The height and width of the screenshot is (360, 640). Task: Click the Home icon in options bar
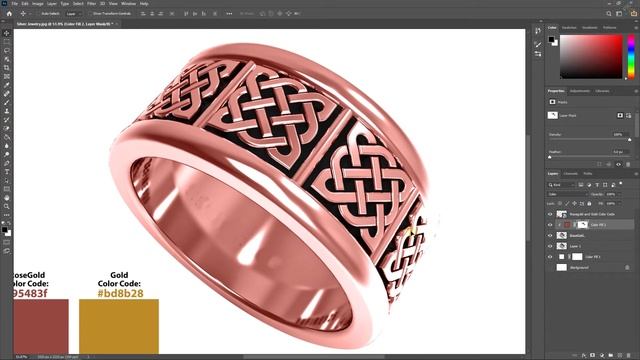click(x=9, y=13)
